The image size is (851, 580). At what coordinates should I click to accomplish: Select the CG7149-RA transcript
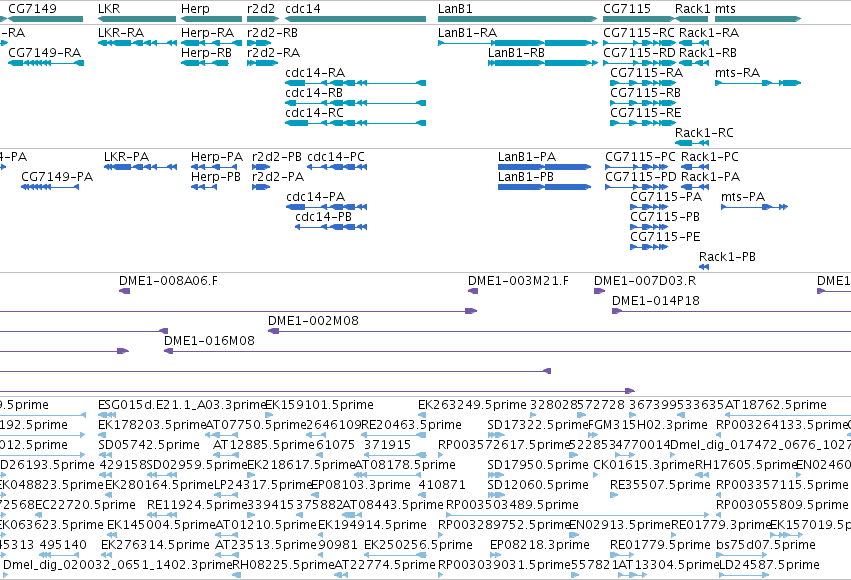[x=46, y=63]
